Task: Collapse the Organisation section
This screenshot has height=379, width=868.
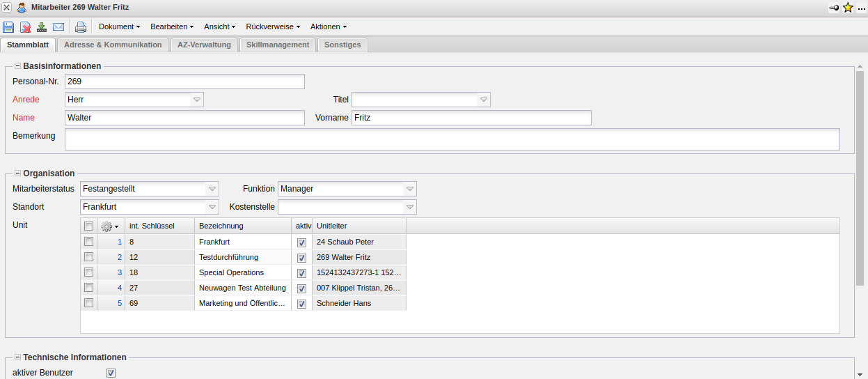Action: (x=17, y=173)
